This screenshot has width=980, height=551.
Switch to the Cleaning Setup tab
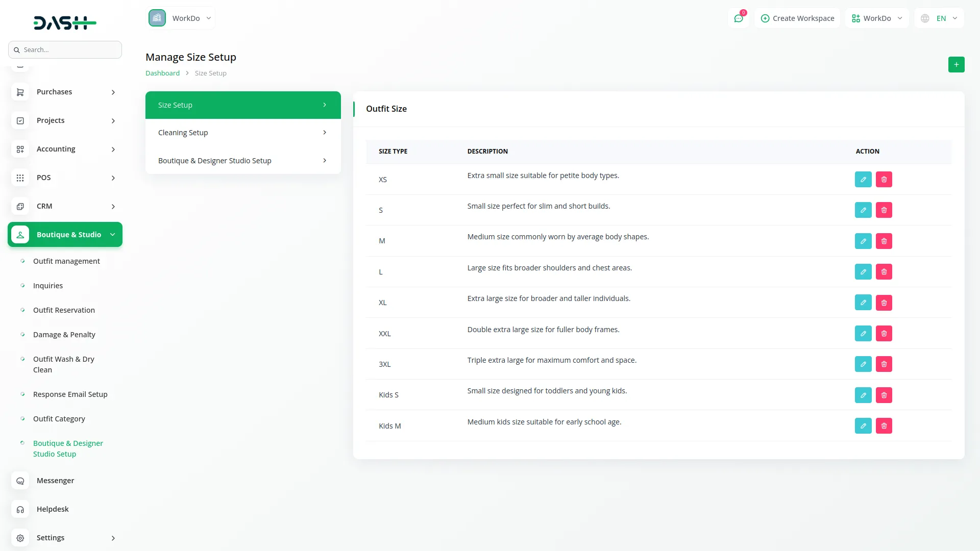[243, 133]
